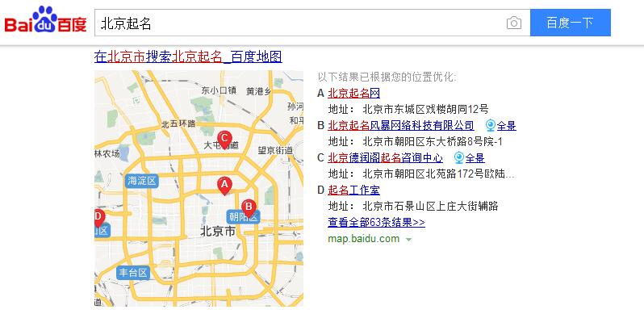Open 北京德润阁起名咨询中心 result link
This screenshot has height=318, width=644.
[x=385, y=157]
